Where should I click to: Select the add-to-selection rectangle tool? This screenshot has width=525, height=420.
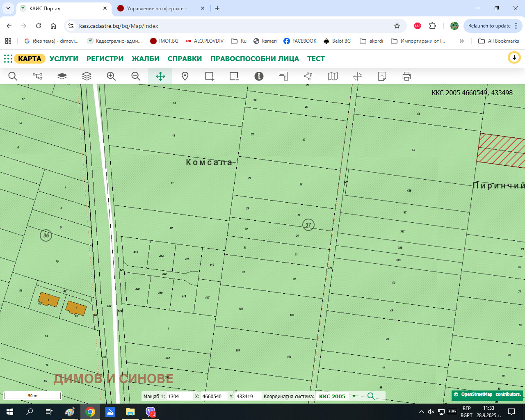[210, 76]
